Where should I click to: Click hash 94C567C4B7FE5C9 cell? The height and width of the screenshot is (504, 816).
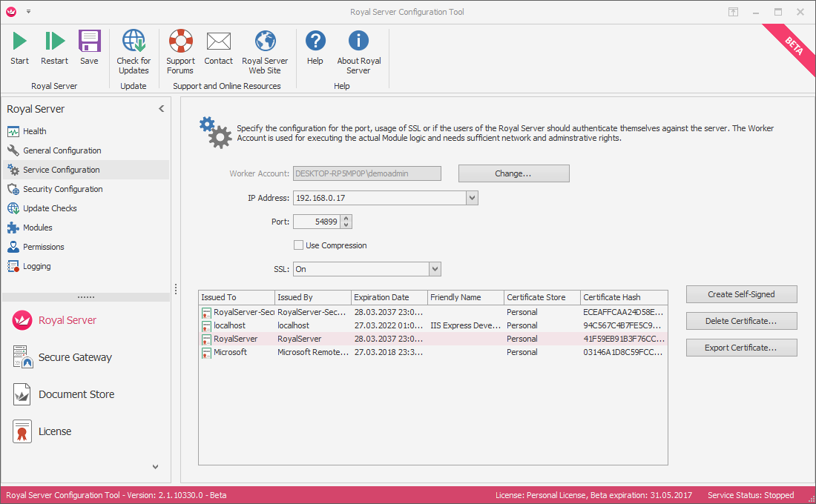(622, 325)
